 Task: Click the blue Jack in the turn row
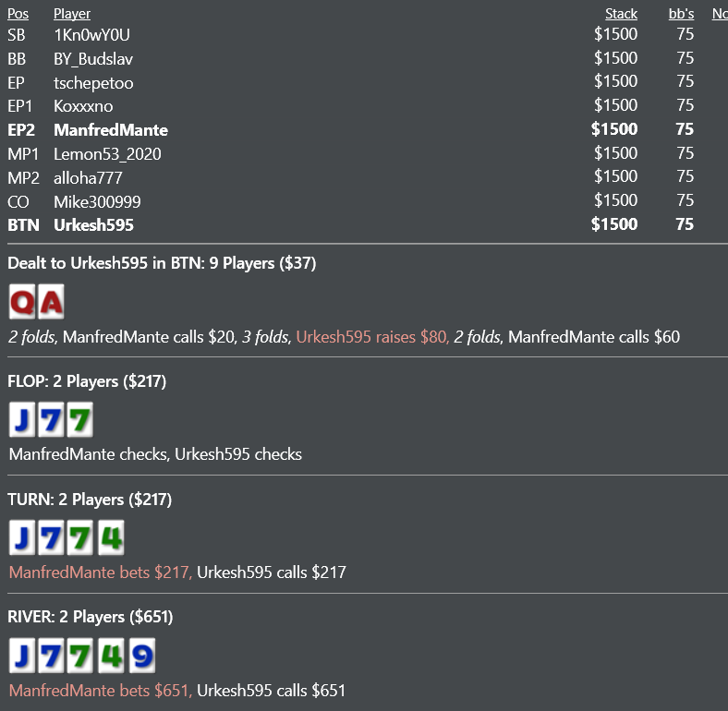(x=22, y=537)
